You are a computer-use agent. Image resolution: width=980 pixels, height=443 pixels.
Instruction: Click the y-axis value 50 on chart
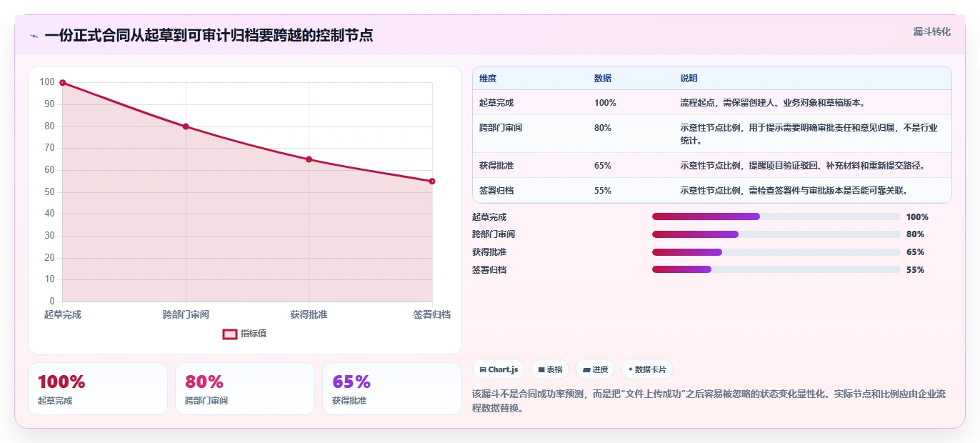pos(49,192)
